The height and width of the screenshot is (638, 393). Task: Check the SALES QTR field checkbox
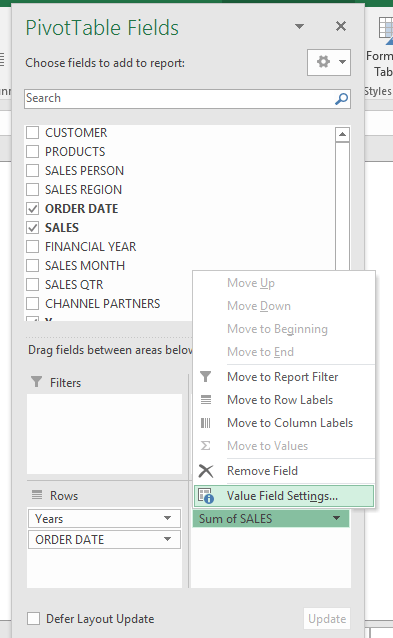coord(33,285)
